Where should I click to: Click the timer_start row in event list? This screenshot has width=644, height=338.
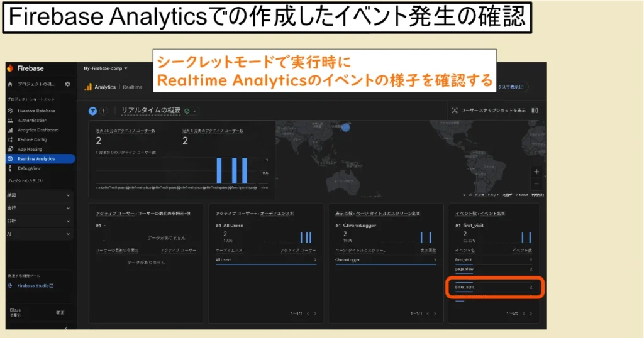pos(493,287)
